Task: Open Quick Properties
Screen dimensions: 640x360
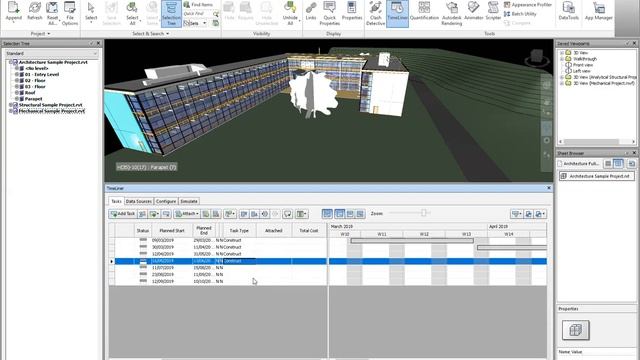Action: (x=329, y=12)
